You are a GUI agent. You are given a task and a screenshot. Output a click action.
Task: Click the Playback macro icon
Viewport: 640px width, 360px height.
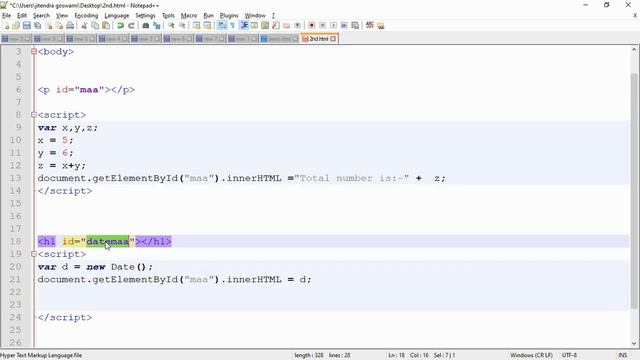pos(333,26)
